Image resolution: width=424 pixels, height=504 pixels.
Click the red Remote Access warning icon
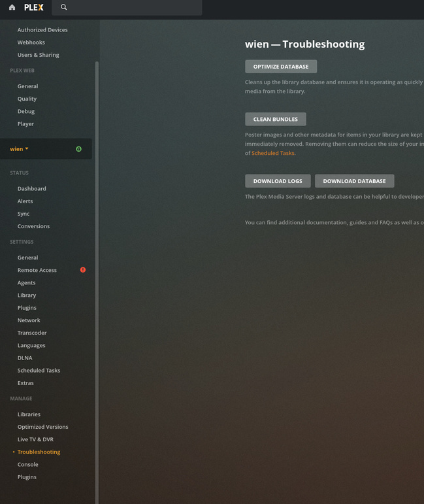point(83,270)
